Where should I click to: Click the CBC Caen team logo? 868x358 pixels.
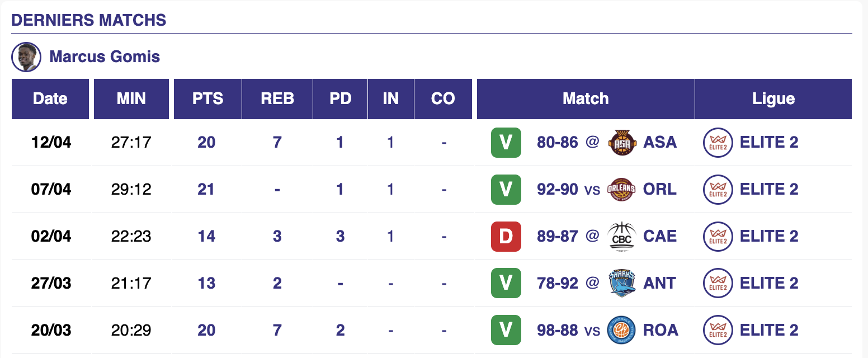tap(620, 236)
